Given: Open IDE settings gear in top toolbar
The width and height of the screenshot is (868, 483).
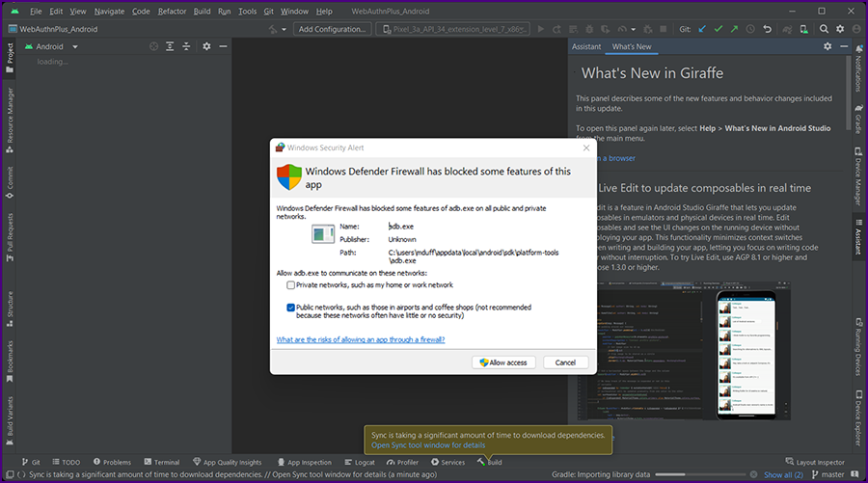Looking at the screenshot, I should tap(839, 29).
